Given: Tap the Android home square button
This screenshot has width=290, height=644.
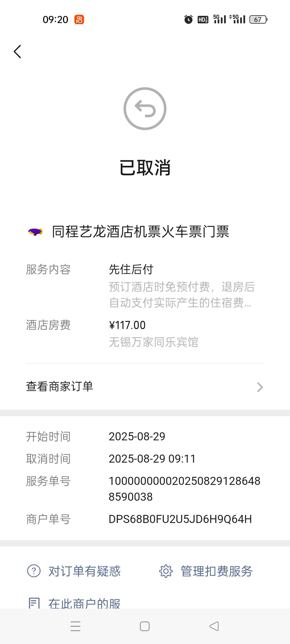Looking at the screenshot, I should point(145,626).
